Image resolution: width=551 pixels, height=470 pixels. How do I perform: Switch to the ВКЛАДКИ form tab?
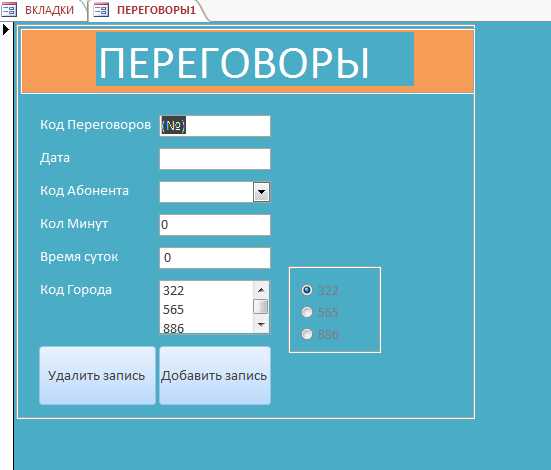tap(43, 10)
